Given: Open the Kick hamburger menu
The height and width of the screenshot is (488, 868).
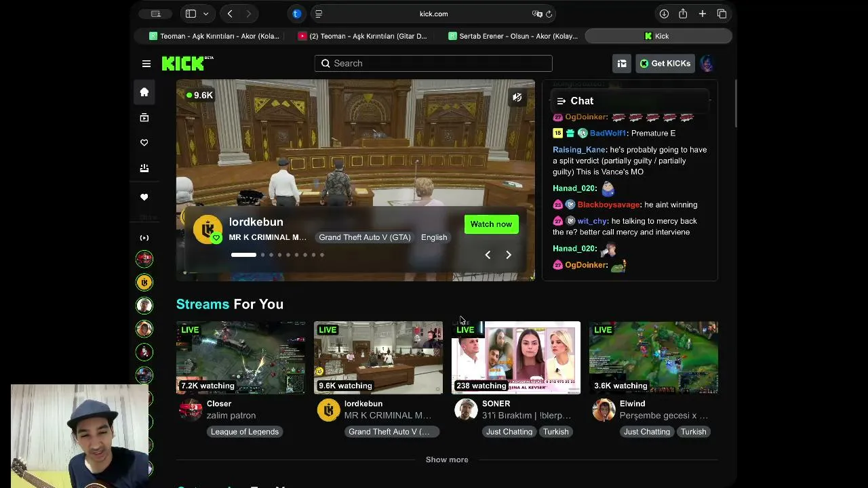Looking at the screenshot, I should (x=146, y=64).
